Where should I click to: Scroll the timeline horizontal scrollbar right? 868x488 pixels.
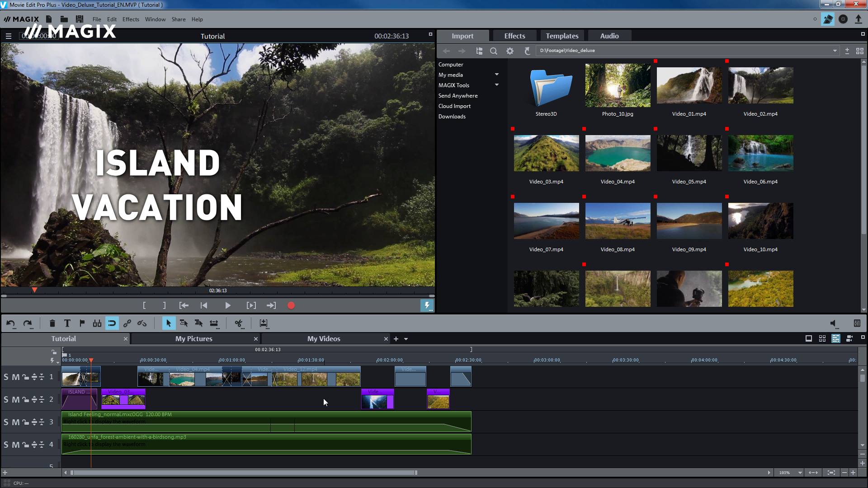tap(769, 473)
